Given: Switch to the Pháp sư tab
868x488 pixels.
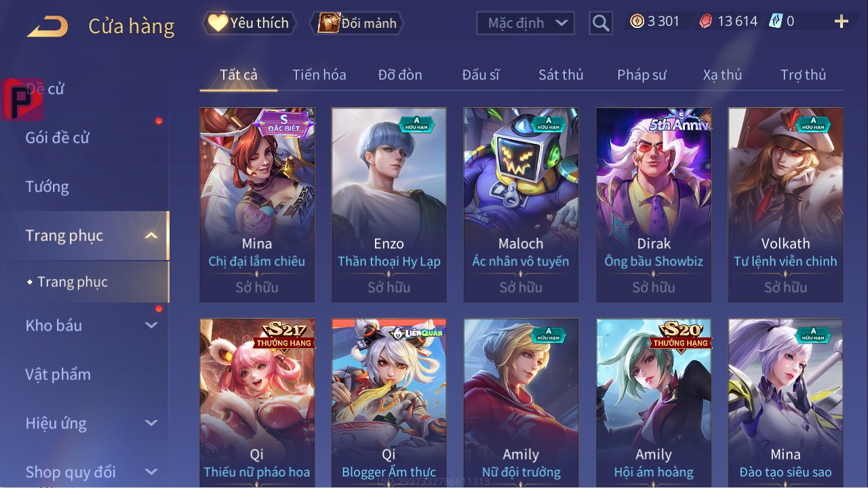Looking at the screenshot, I should pyautogui.click(x=642, y=75).
